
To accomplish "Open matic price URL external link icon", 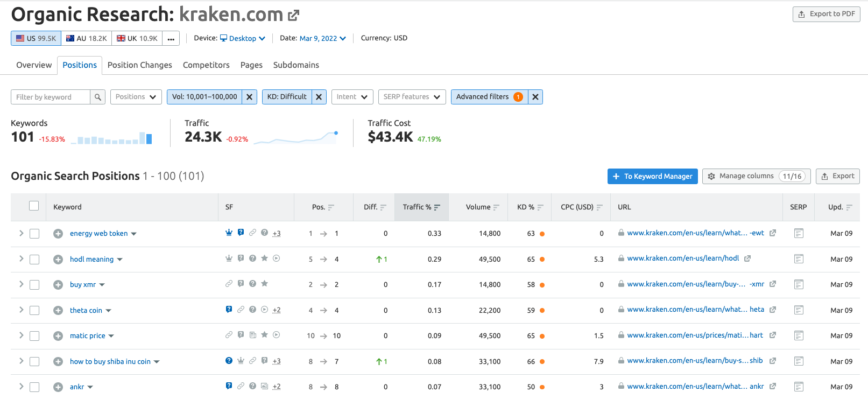I will point(773,335).
